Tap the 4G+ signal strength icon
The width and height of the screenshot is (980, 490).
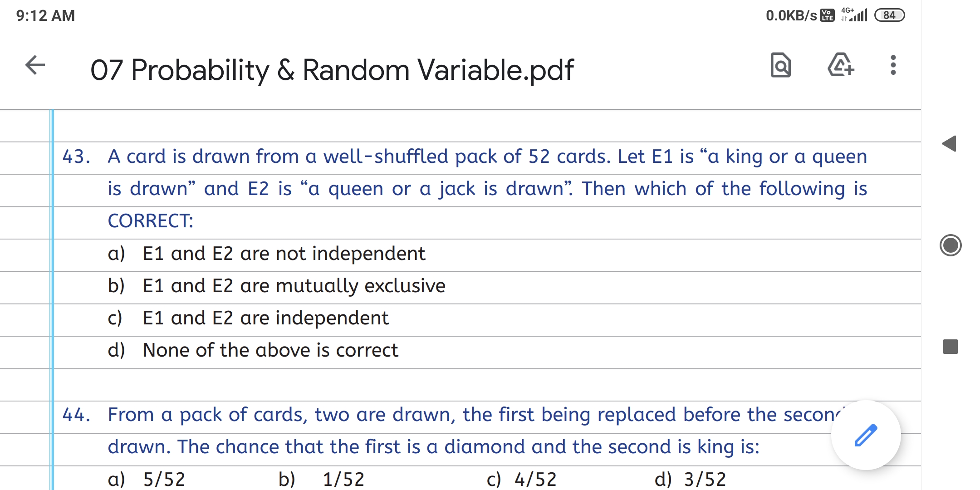[x=854, y=15]
